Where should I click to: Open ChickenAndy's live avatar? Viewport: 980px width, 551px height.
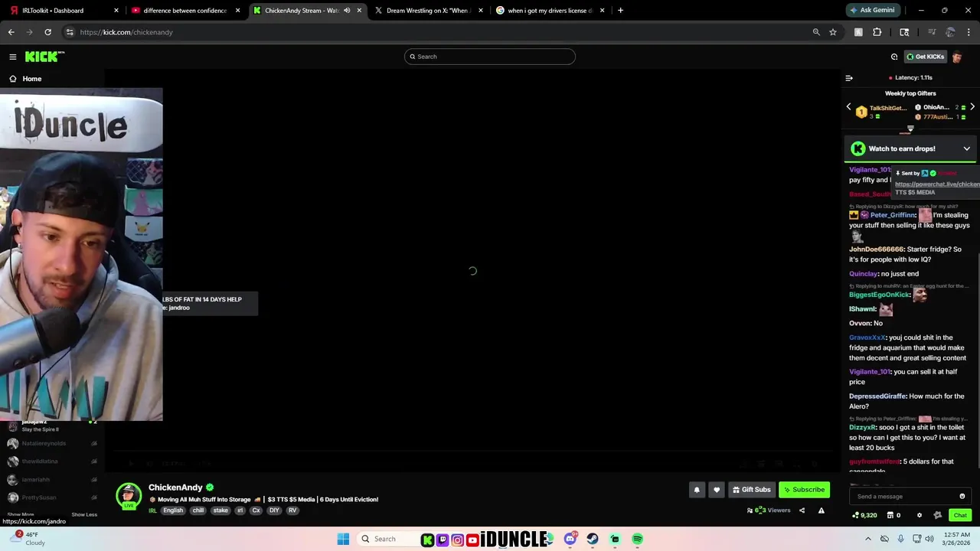click(129, 496)
